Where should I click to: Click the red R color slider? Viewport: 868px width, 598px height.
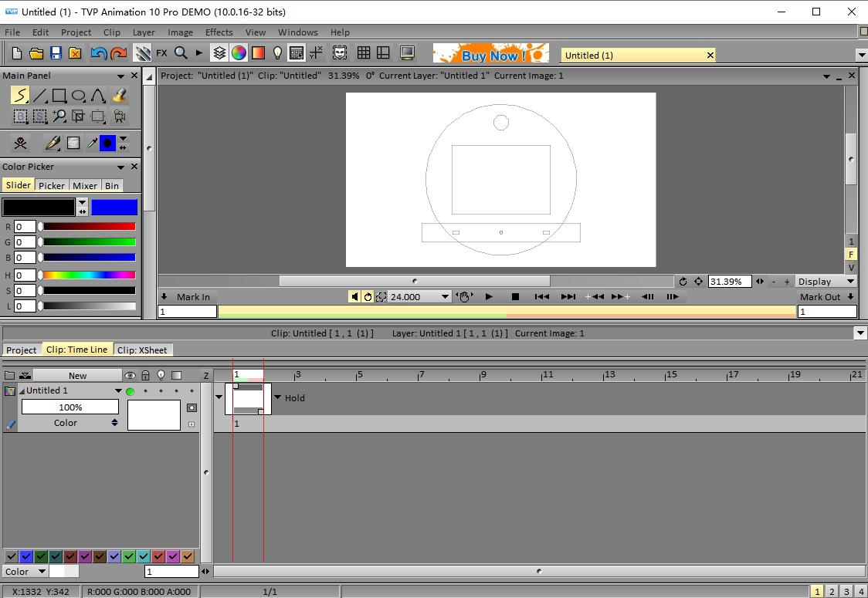(90, 226)
